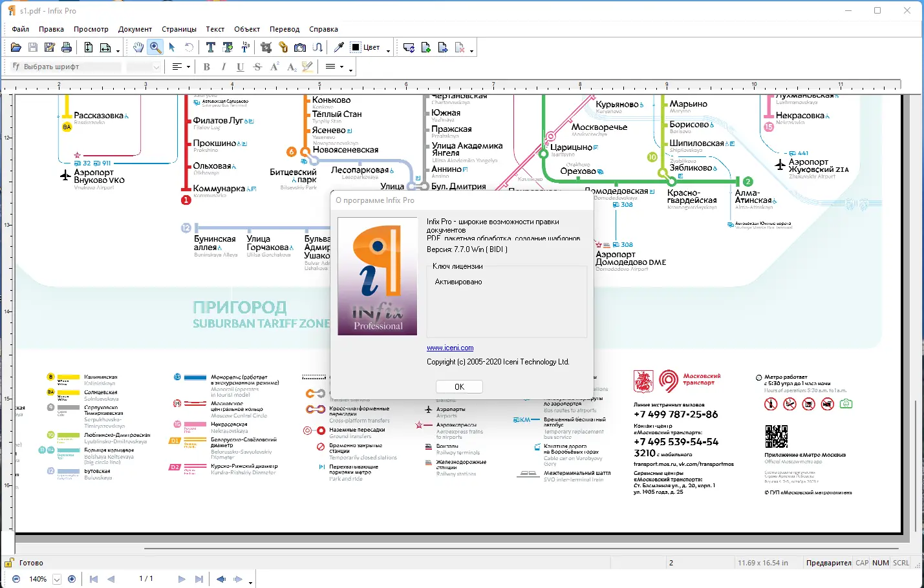Screen dimensions: 924x588
Task: Click the Print icon in the toolbar
Action: 67,47
